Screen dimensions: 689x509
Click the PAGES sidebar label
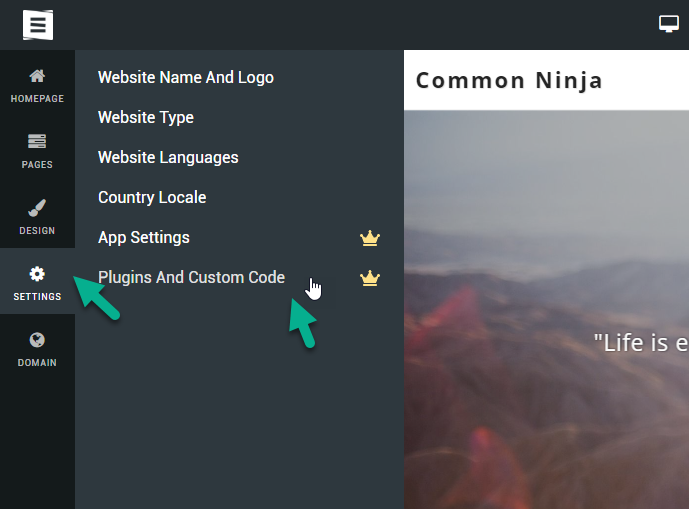point(37,165)
